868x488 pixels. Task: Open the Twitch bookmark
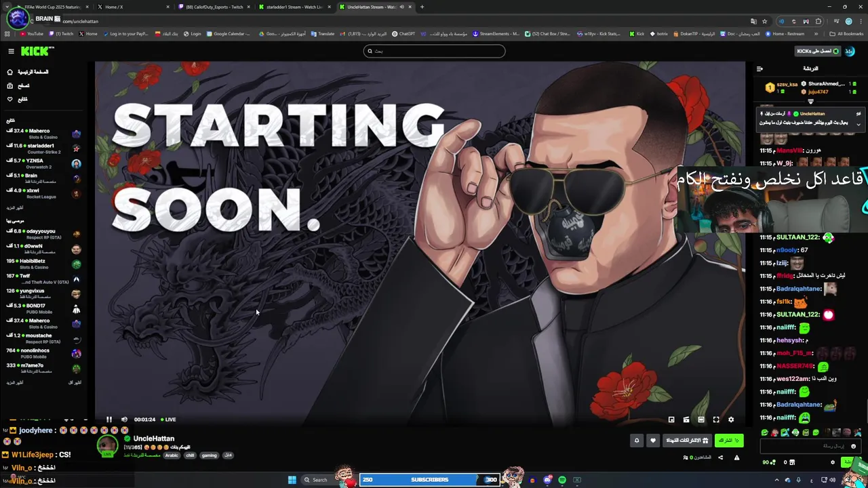61,34
